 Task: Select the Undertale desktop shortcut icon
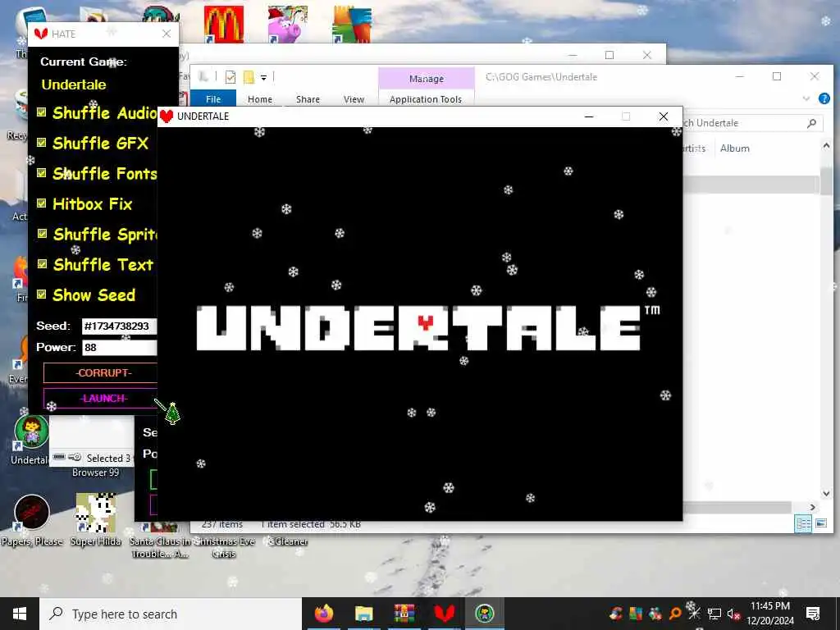pos(32,431)
